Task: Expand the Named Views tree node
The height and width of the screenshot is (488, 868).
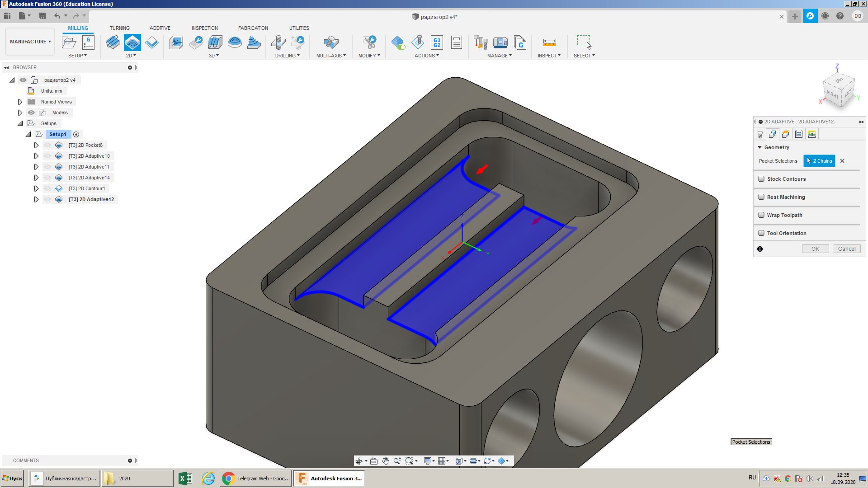Action: pos(20,102)
